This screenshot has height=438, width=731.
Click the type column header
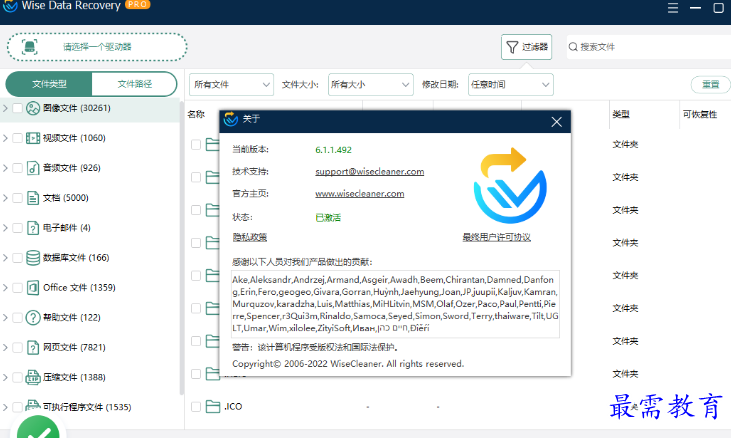click(x=621, y=114)
